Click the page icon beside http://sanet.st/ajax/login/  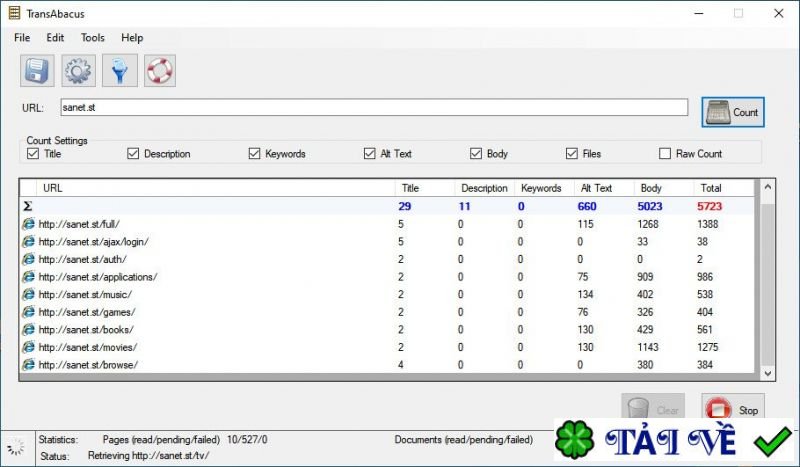(29, 241)
